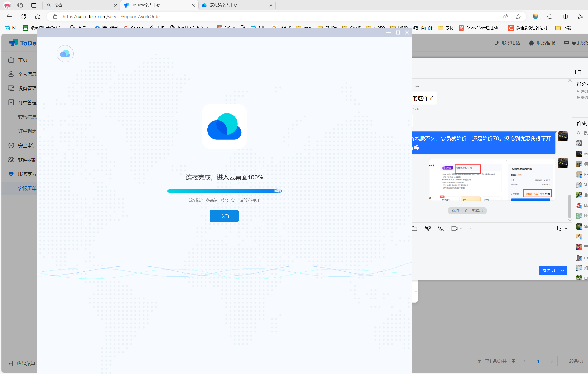Open the folder icon atop the chat window
This screenshot has height=374, width=588.
578,72
